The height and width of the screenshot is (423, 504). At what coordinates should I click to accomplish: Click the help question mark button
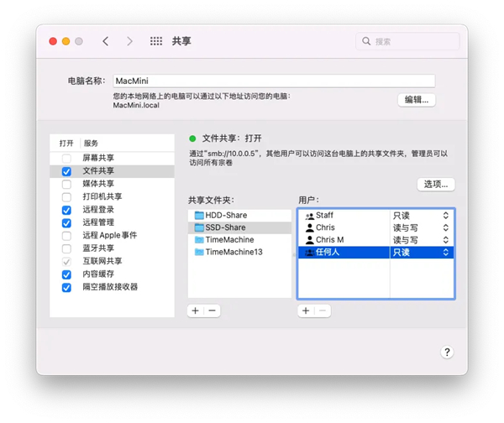[447, 352]
